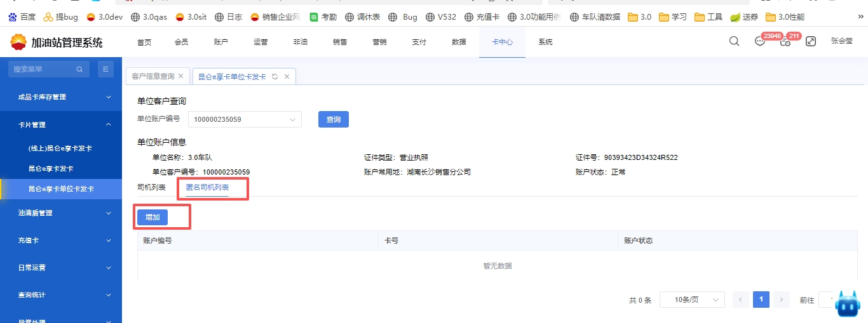868x323 pixels.
Task: Open the 10条/页 page size dropdown
Action: [x=691, y=300]
